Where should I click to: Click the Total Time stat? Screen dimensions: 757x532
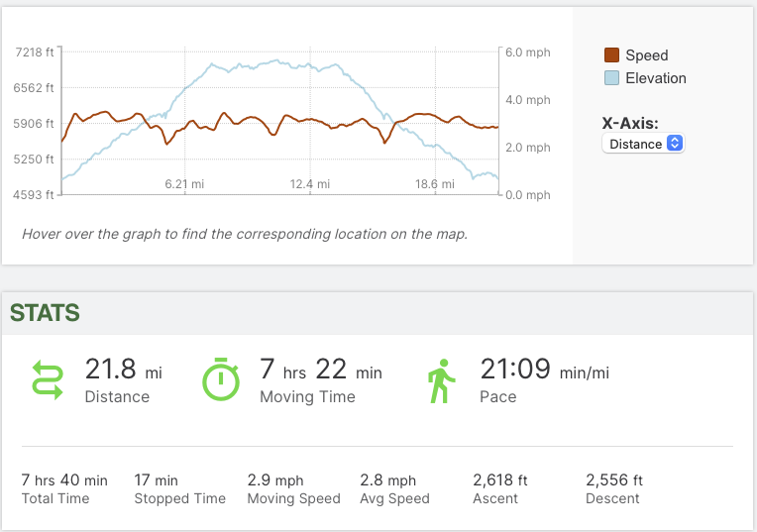(x=64, y=488)
